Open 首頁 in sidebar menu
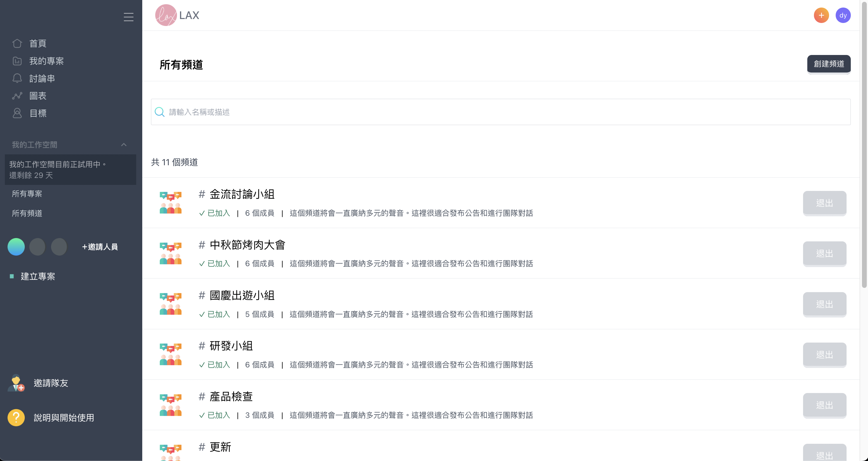 tap(37, 44)
